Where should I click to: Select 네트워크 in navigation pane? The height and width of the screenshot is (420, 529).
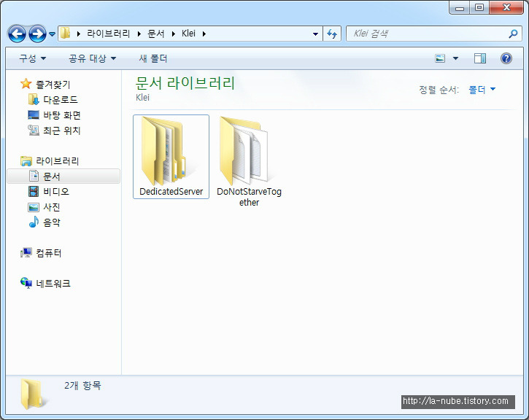[53, 283]
